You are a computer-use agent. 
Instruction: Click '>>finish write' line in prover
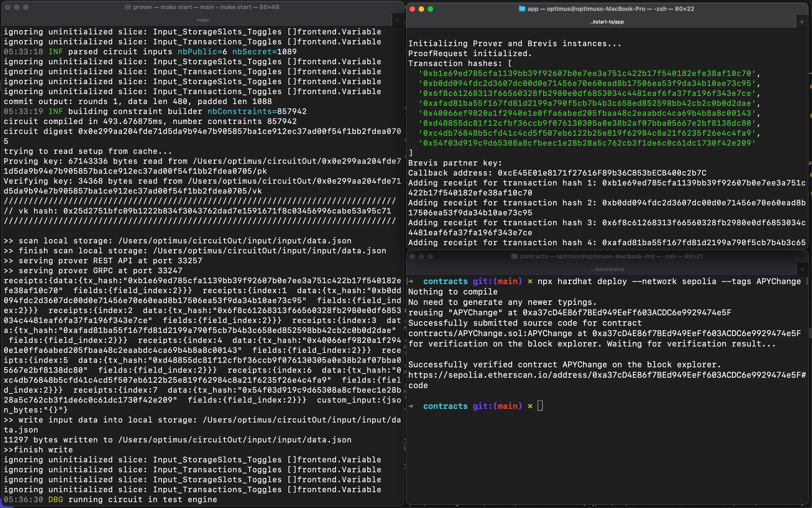[x=38, y=450]
